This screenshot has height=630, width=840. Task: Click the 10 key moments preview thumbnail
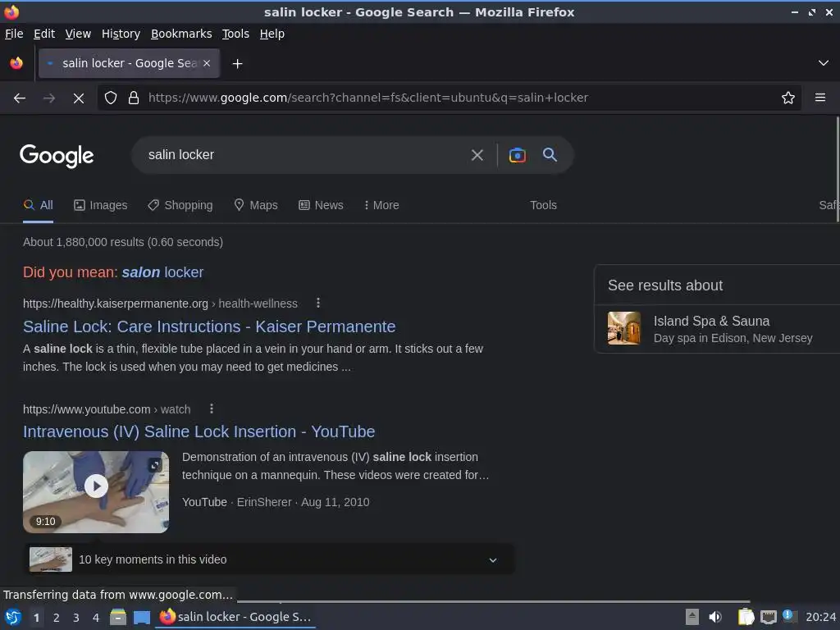(51, 559)
